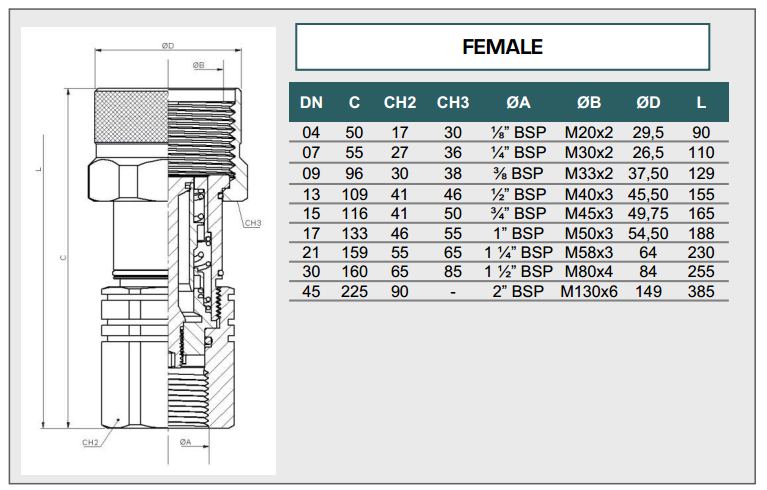This screenshot has height=490, width=767.
Task: Select the M58x3 cell
Action: tap(589, 252)
